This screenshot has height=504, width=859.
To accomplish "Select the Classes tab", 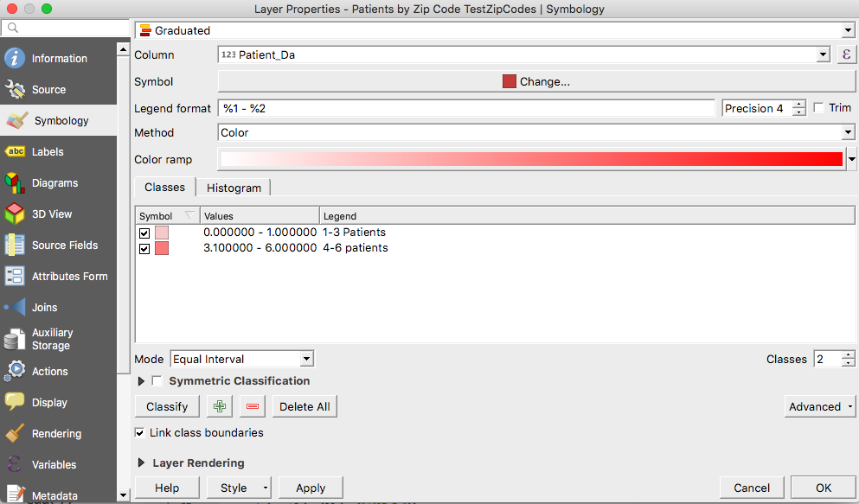I will point(164,187).
